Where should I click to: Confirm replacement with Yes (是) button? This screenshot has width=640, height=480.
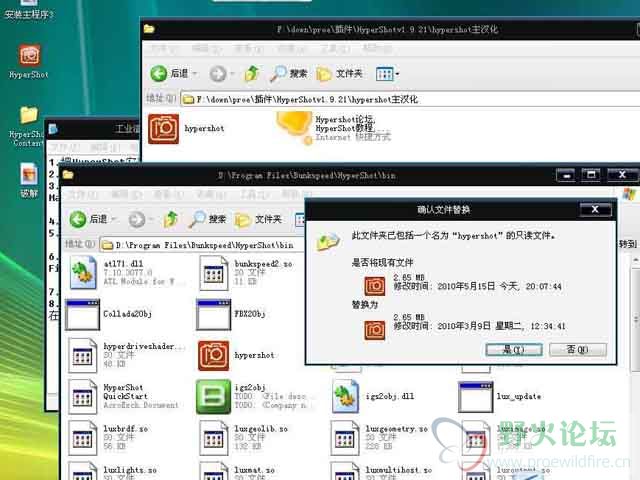(x=514, y=350)
